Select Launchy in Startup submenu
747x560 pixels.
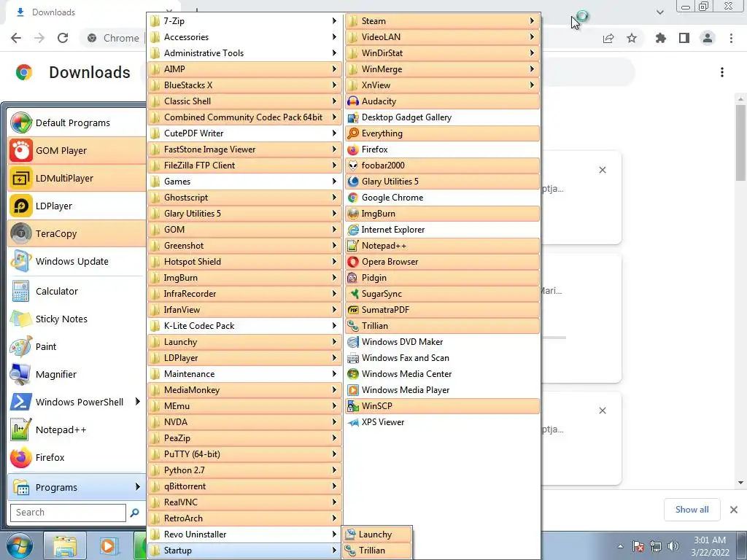pyautogui.click(x=377, y=534)
